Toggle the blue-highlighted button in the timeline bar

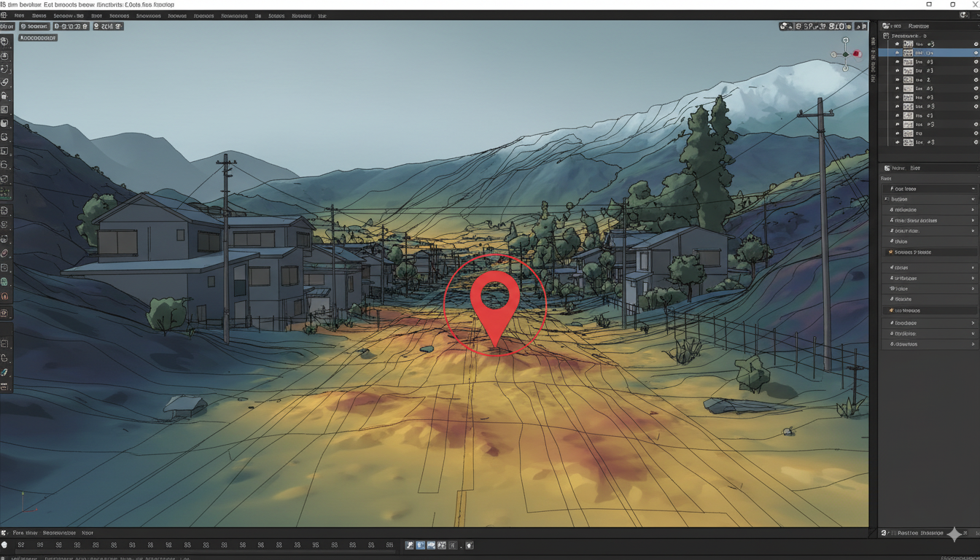(420, 545)
